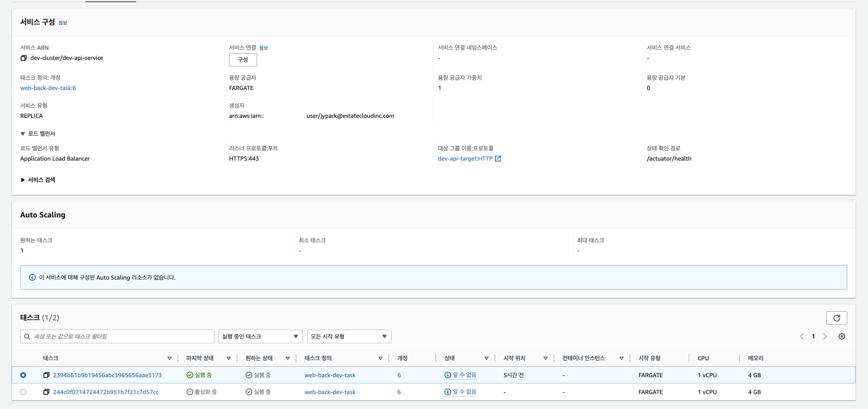The width and height of the screenshot is (868, 409).
Task: Click the Auto Scaling section heading
Action: [x=43, y=215]
